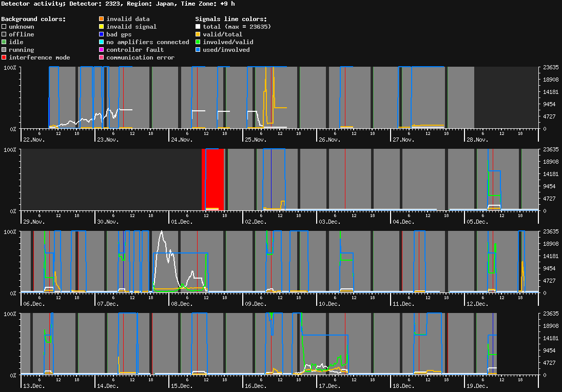Click the 'communication error' legend label
Screen dimensions: 562x392
click(x=140, y=57)
